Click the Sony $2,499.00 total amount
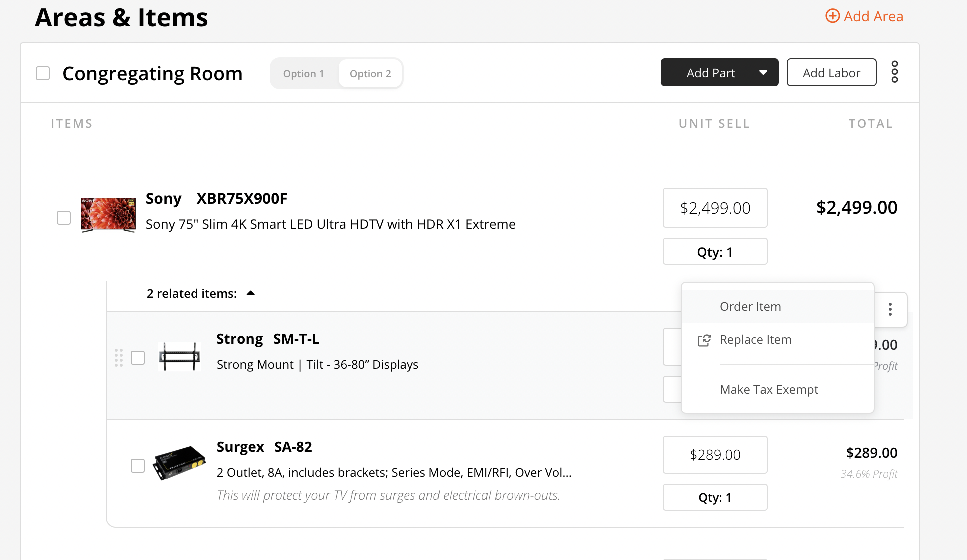967x560 pixels. (x=857, y=207)
